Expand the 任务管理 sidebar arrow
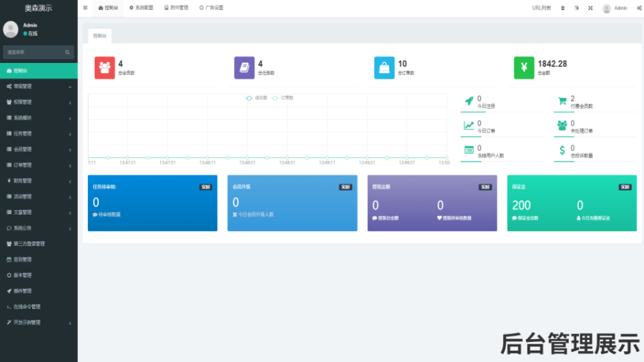This screenshot has width=644, height=362. pyautogui.click(x=70, y=134)
